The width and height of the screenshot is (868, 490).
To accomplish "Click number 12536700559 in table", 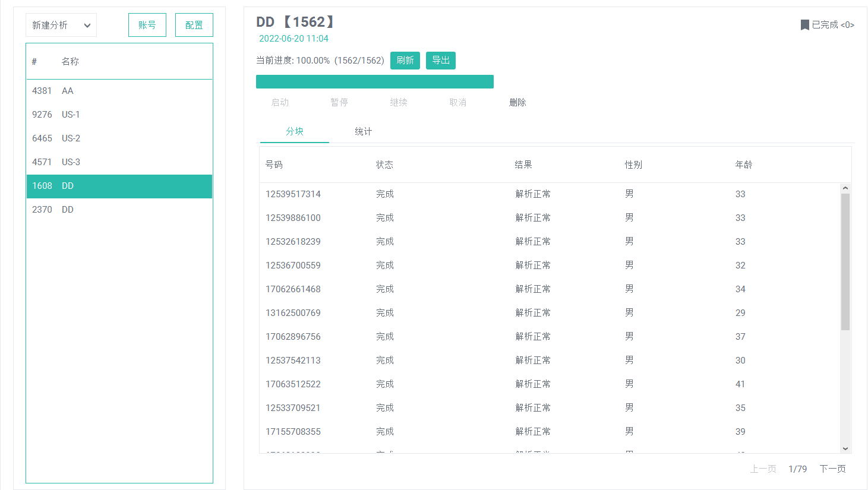I will tap(293, 265).
